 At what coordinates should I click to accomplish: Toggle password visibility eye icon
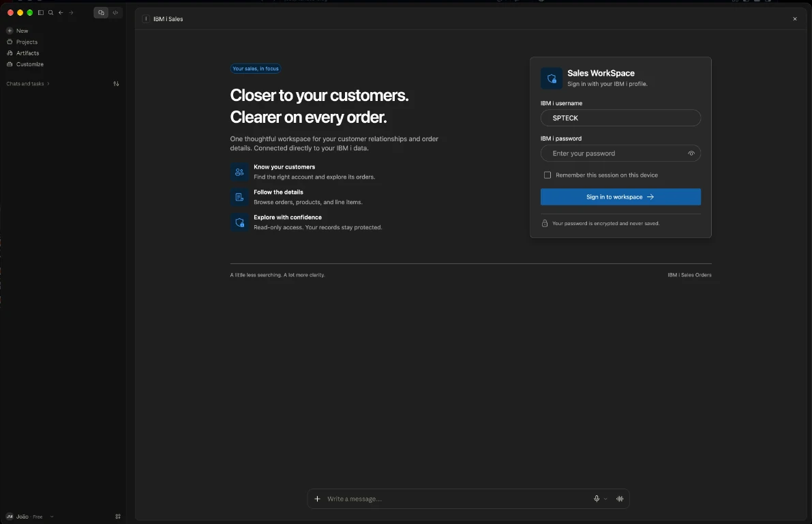[x=691, y=154]
